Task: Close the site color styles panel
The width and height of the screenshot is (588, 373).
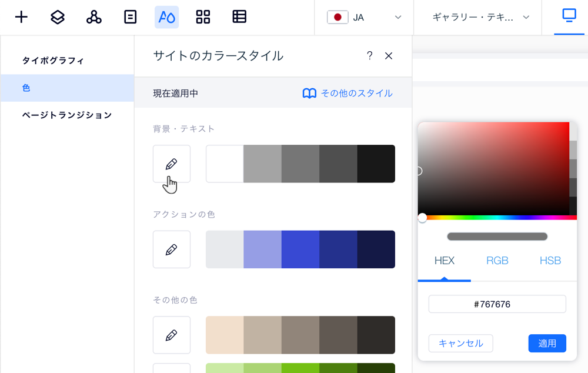Action: pyautogui.click(x=389, y=56)
